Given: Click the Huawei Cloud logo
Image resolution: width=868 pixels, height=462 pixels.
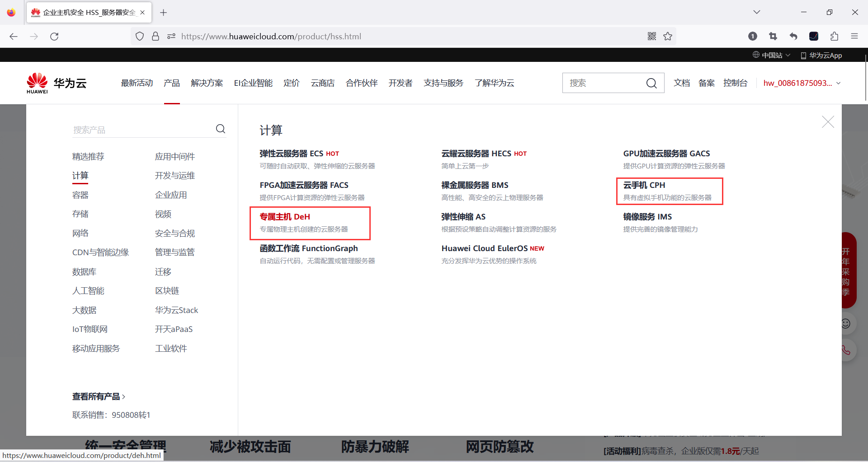Looking at the screenshot, I should click(x=56, y=83).
